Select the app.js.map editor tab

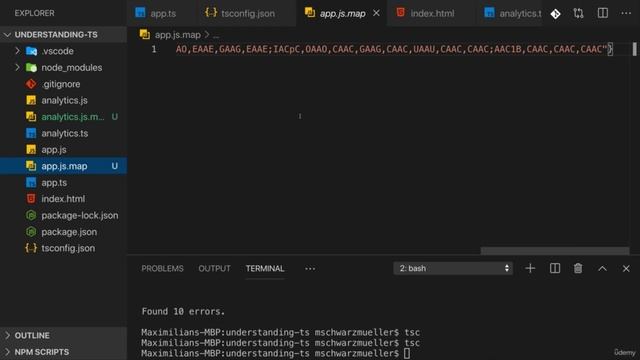342,13
